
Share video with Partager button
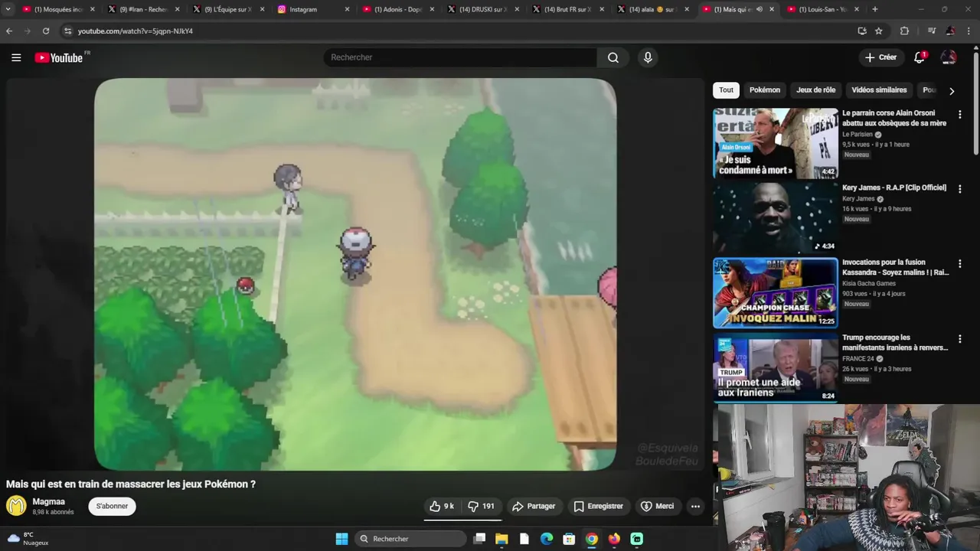pyautogui.click(x=534, y=506)
